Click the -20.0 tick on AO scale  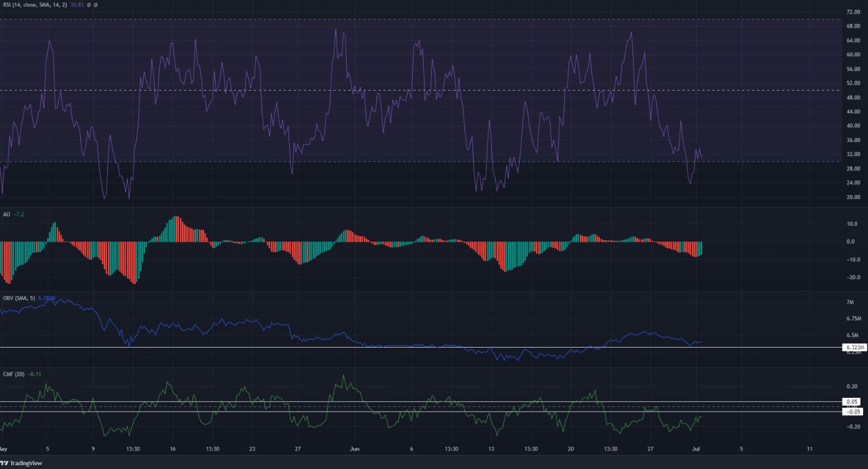(x=852, y=277)
